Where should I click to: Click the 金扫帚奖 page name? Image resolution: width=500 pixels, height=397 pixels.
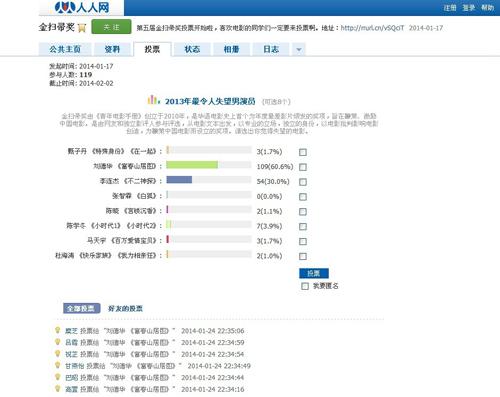[57, 27]
